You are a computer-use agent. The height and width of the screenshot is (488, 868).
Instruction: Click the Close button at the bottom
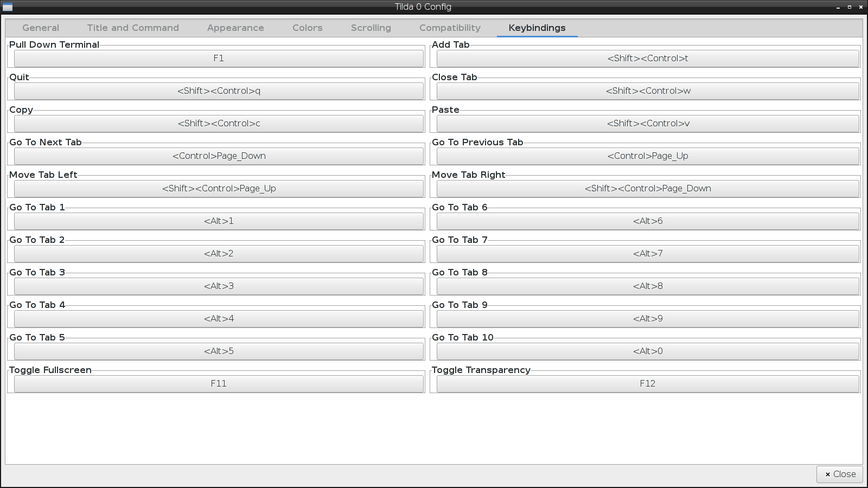coord(840,474)
